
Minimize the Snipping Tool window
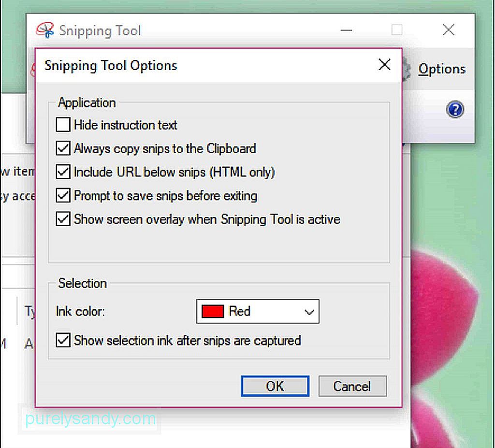pos(346,30)
